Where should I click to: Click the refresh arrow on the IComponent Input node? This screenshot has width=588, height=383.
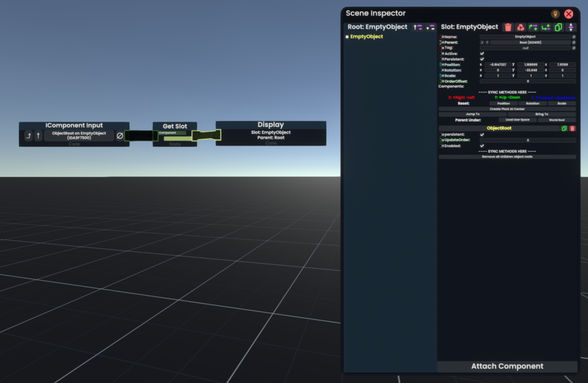coord(28,136)
